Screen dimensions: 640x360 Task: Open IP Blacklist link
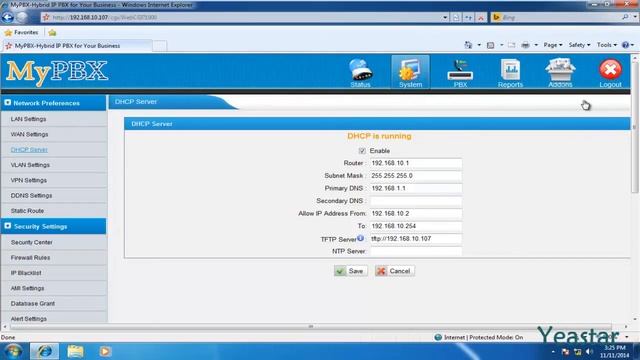coord(26,273)
